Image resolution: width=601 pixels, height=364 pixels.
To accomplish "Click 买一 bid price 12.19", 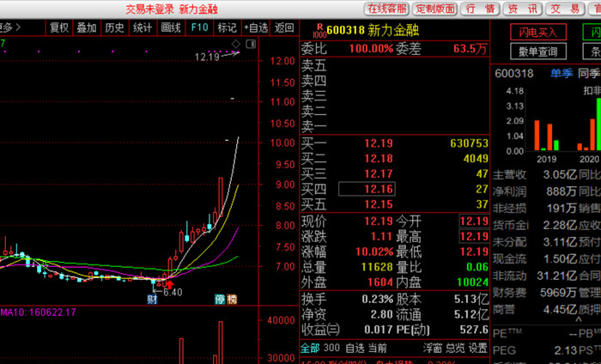I will point(379,143).
